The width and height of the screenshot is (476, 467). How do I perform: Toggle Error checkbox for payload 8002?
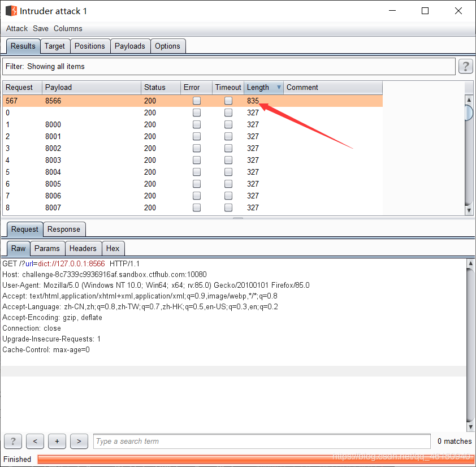pyautogui.click(x=197, y=148)
